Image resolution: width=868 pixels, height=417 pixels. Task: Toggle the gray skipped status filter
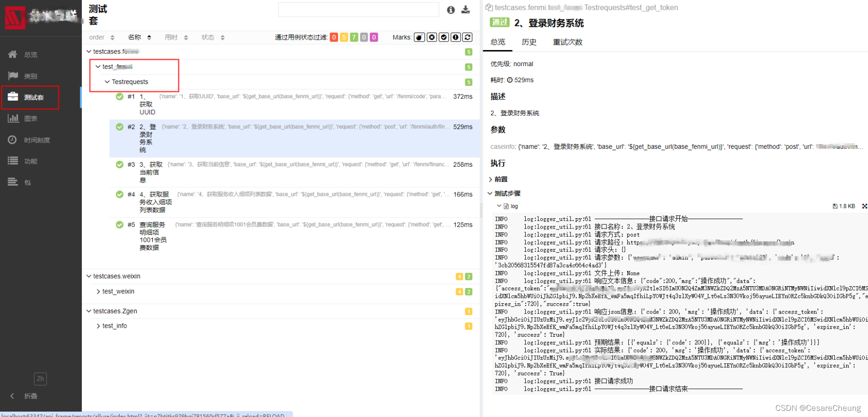point(364,37)
